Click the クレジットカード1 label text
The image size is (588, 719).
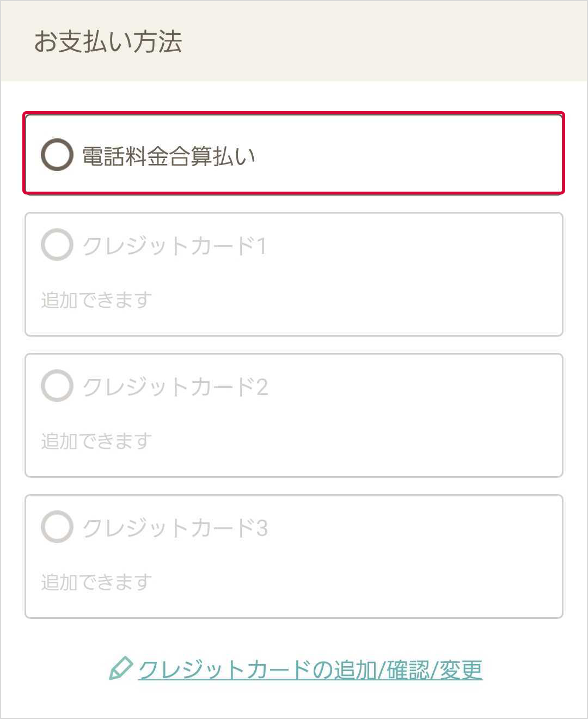click(x=174, y=246)
